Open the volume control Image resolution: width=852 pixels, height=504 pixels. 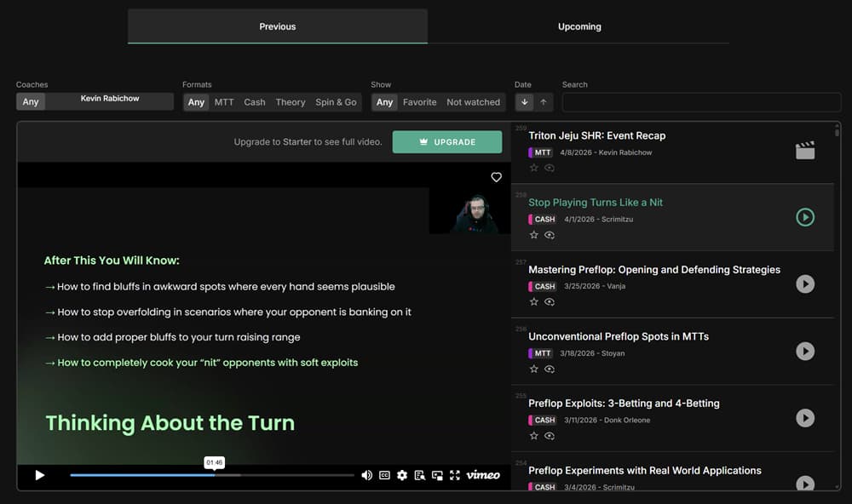[366, 475]
